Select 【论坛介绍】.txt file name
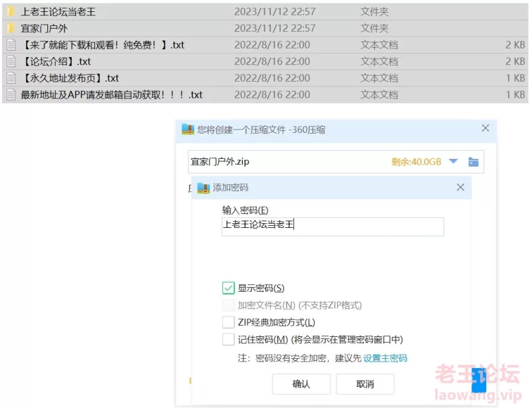 click(x=56, y=61)
